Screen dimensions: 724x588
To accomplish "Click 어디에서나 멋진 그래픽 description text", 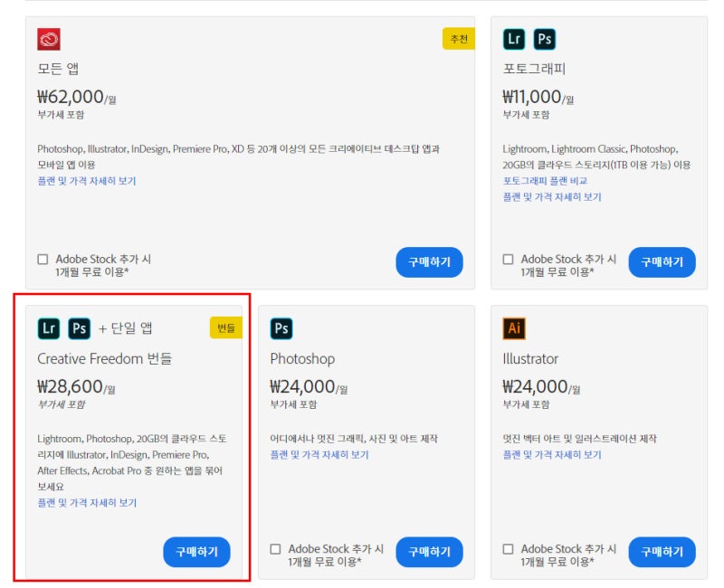I will click(x=354, y=439).
